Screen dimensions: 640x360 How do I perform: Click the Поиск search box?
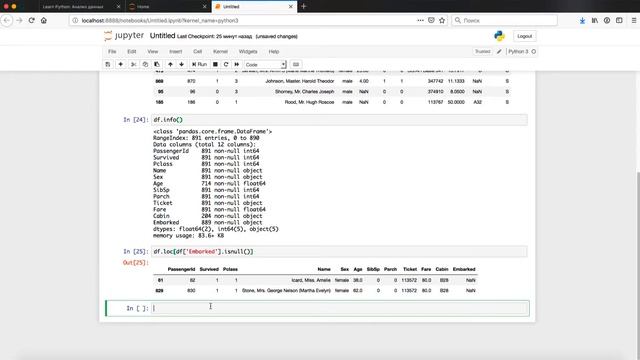coord(504,20)
